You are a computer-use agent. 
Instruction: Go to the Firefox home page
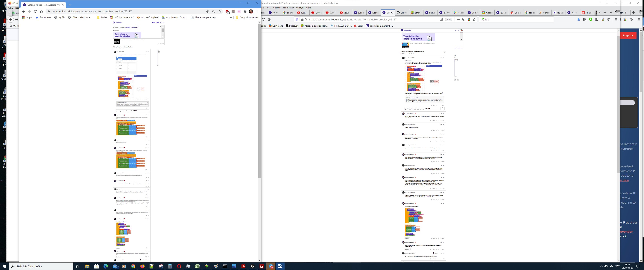point(269,19)
